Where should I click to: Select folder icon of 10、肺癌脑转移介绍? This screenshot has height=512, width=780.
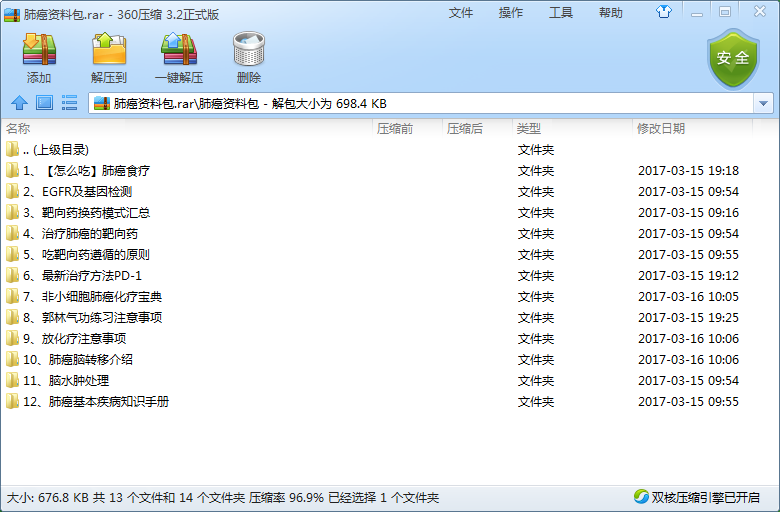(x=12, y=359)
